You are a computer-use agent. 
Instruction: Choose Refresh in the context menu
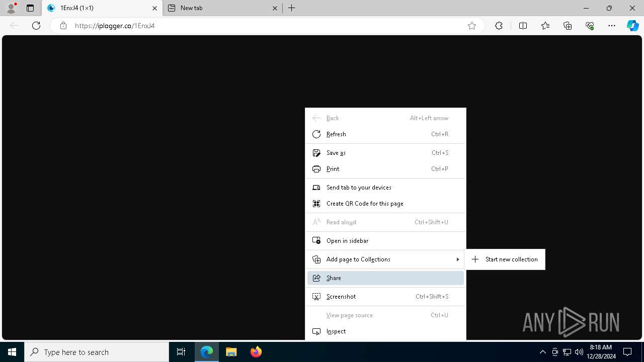click(x=385, y=134)
